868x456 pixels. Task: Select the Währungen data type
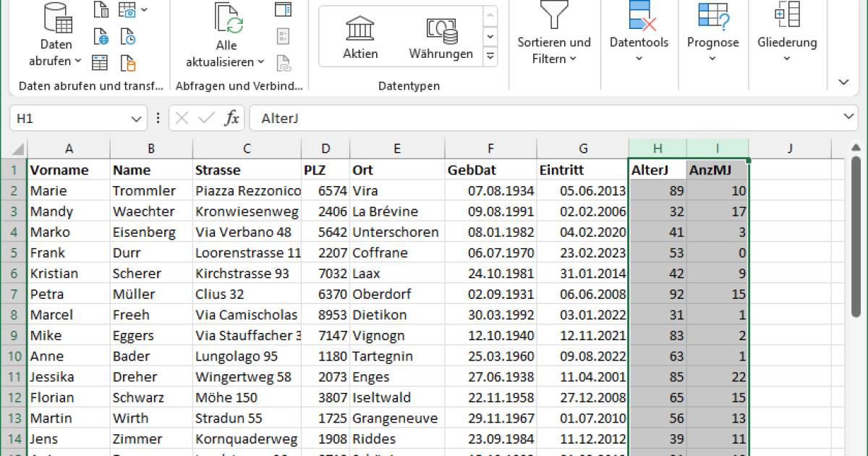point(441,38)
